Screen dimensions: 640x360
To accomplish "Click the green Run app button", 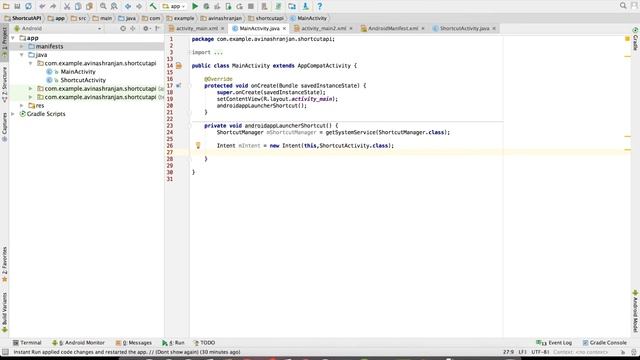I will click(x=195, y=6).
